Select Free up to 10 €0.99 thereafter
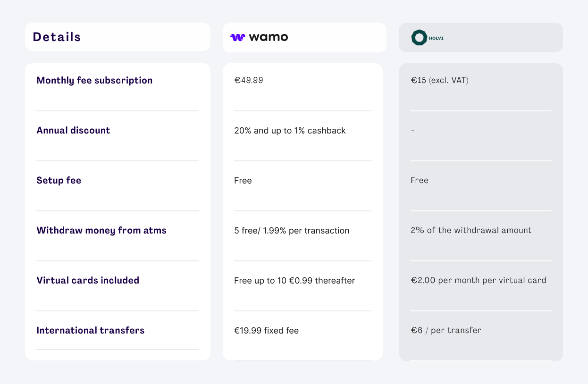The image size is (588, 384). click(294, 280)
